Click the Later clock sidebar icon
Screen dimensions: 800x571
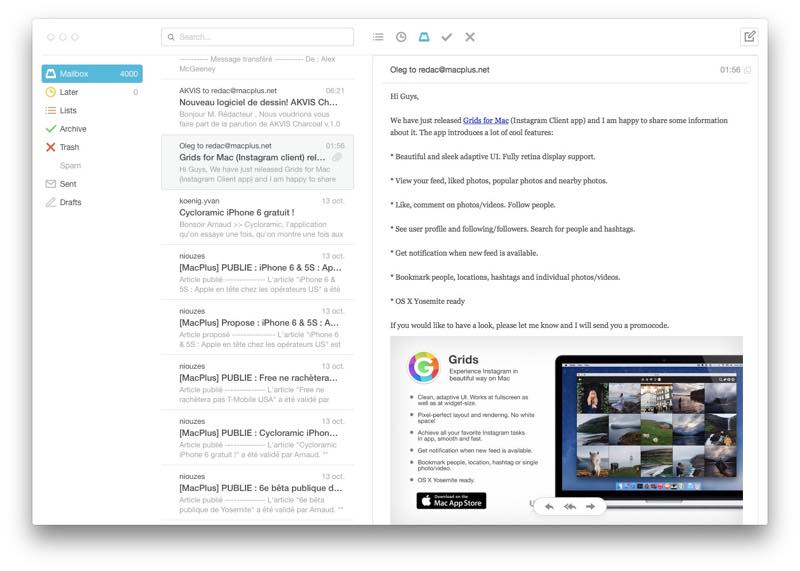(x=51, y=92)
